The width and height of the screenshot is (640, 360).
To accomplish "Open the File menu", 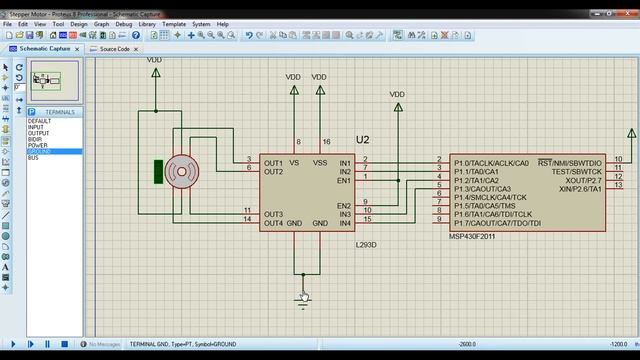I will (7, 24).
